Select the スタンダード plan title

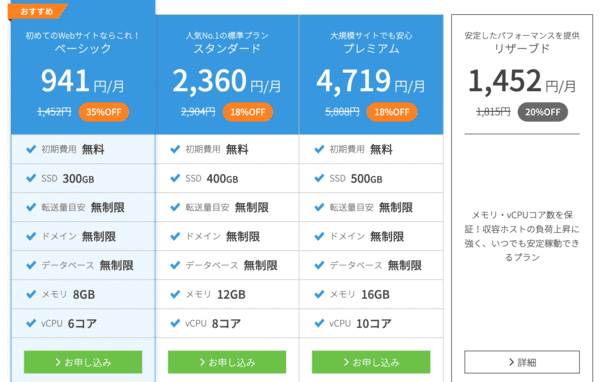(x=227, y=49)
